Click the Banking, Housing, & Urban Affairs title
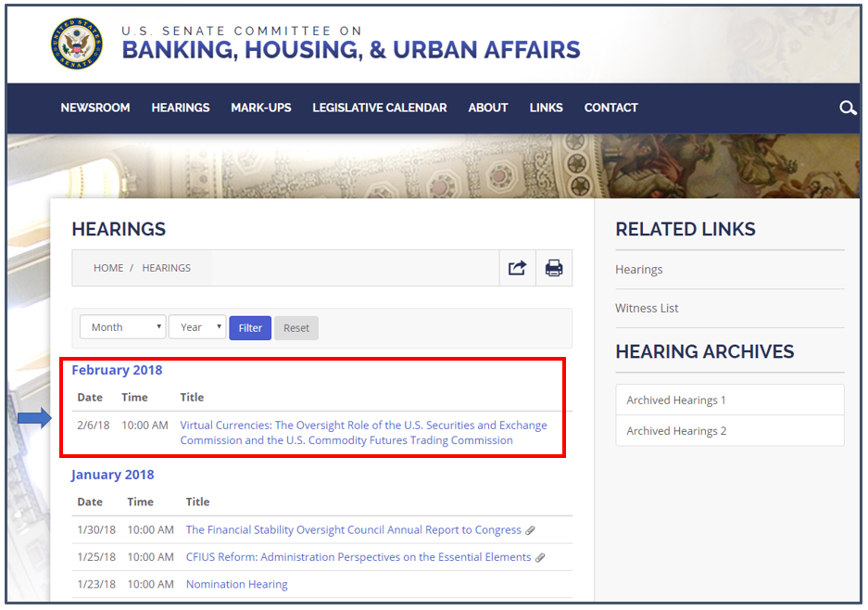Image resolution: width=868 pixels, height=610 pixels. [x=351, y=50]
